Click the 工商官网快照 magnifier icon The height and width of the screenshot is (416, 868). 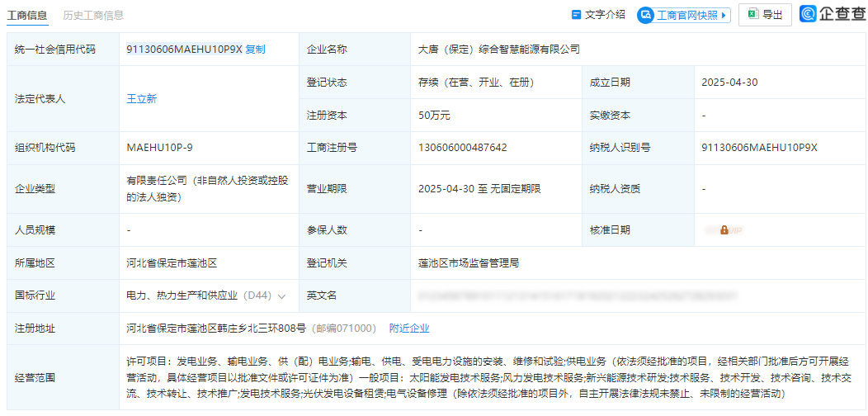click(645, 15)
